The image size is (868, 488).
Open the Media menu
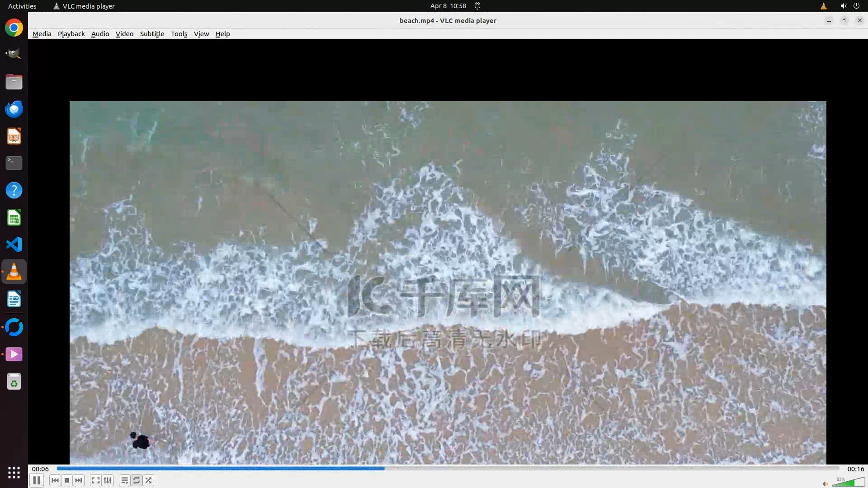coord(42,34)
